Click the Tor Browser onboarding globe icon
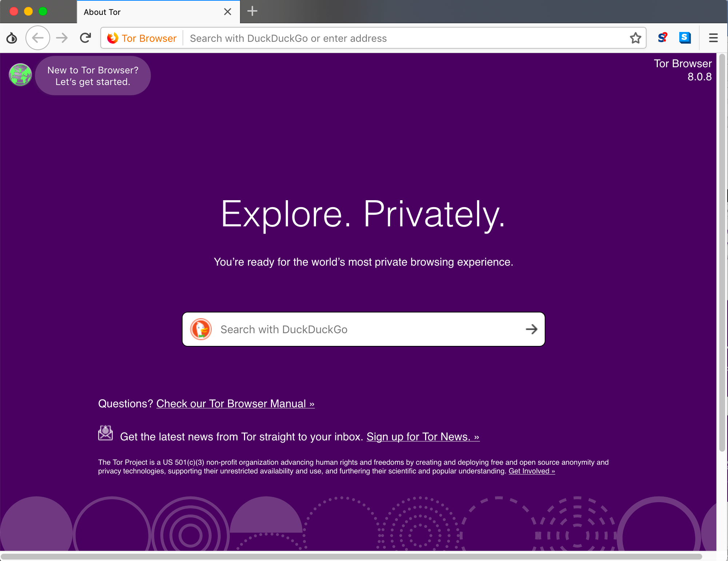The width and height of the screenshot is (728, 561). [20, 75]
